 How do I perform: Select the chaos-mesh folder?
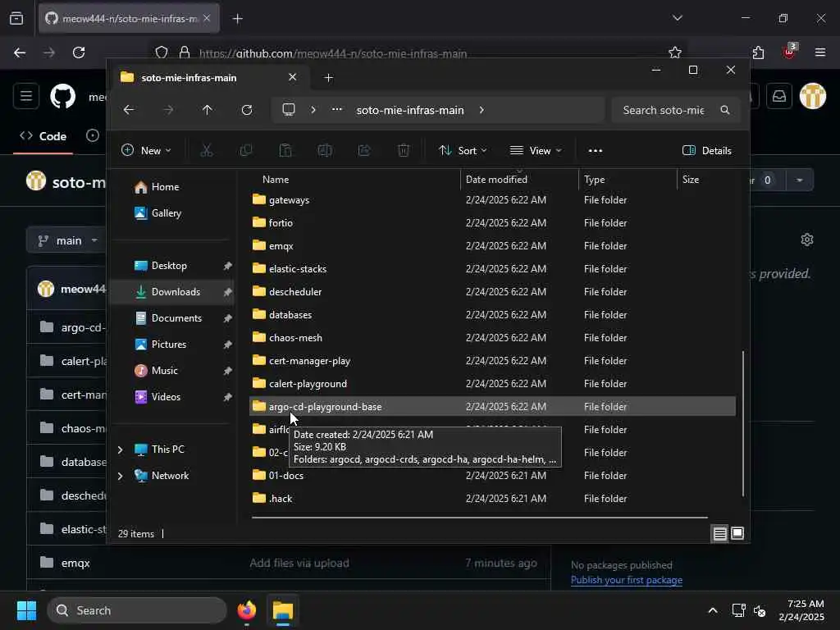click(x=492, y=337)
